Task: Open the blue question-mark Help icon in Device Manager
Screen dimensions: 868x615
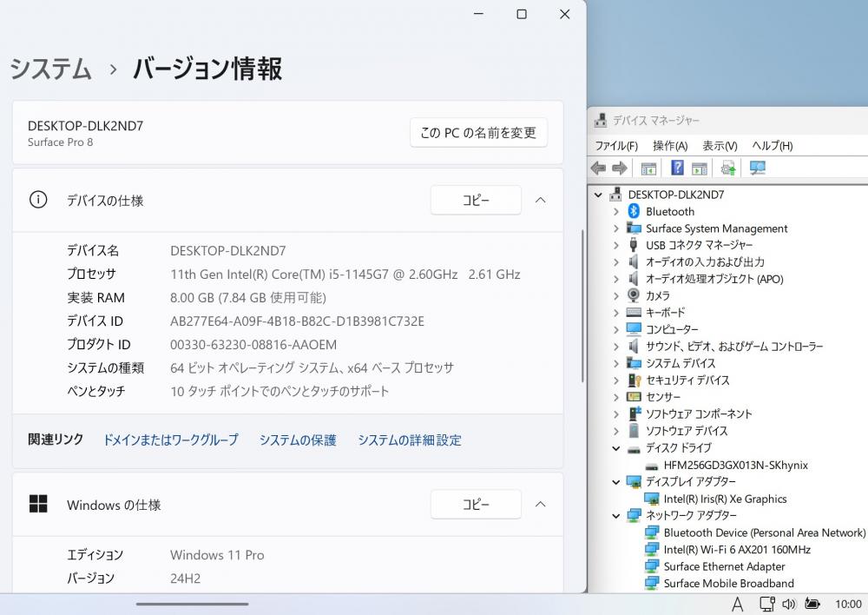Action: (x=677, y=168)
